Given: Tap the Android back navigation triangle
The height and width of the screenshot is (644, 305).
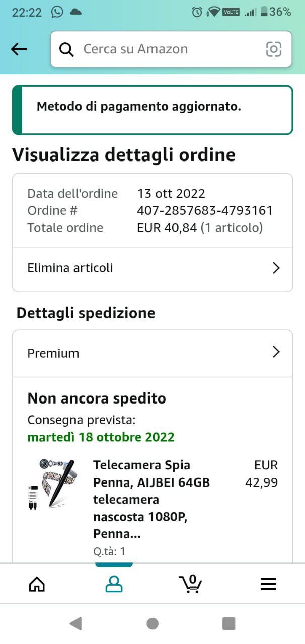Looking at the screenshot, I should point(75,624).
